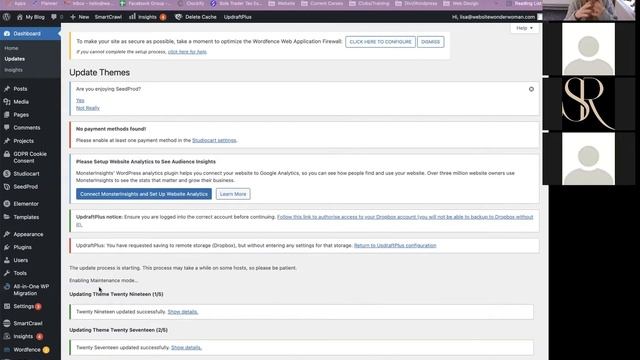This screenshot has height=360, width=640.
Task: Open the Home submenu item
Action: (x=11, y=48)
